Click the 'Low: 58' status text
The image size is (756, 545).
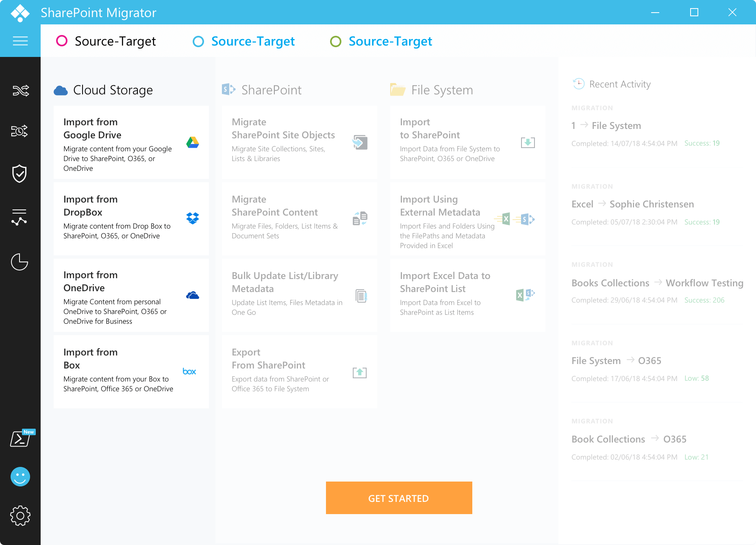pos(697,378)
